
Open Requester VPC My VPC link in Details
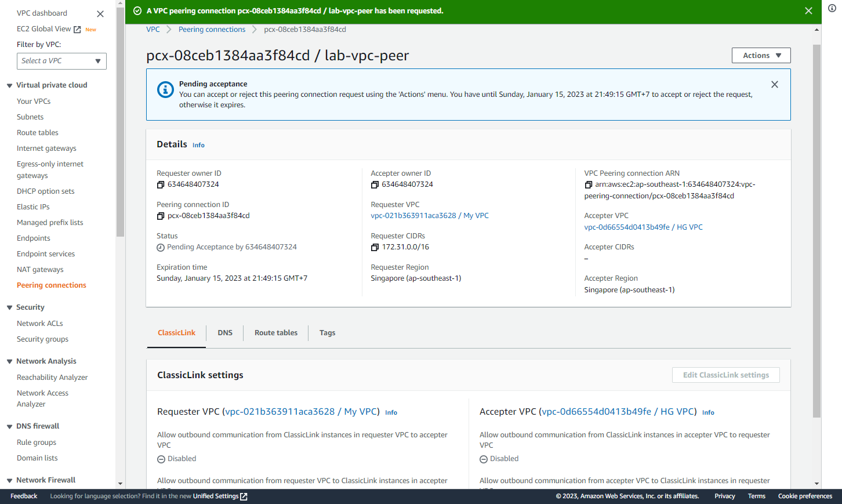[430, 216]
